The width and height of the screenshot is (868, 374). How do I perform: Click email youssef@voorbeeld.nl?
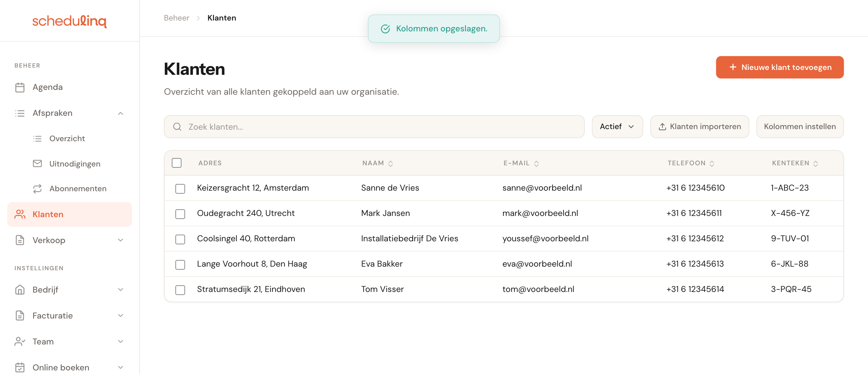point(545,239)
